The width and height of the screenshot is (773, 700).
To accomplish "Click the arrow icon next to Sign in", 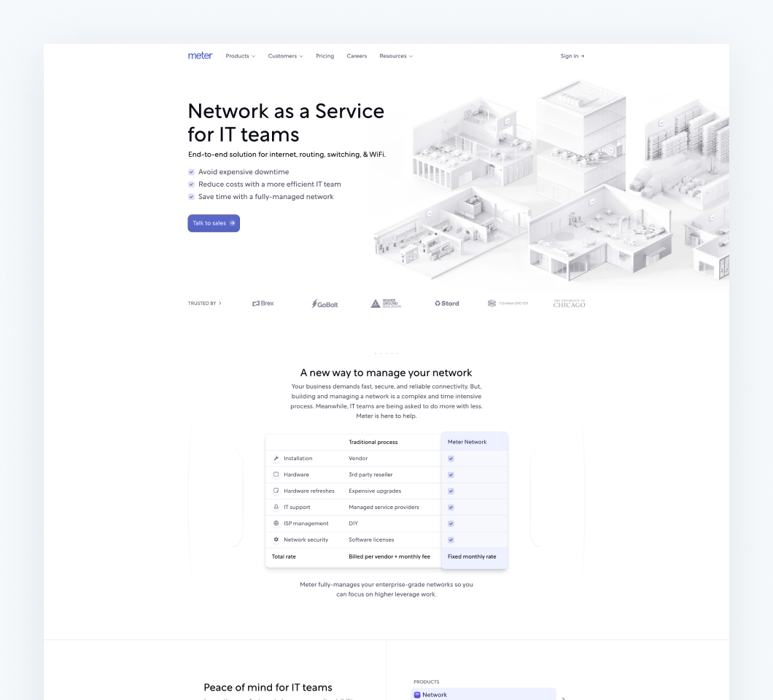I will click(582, 56).
